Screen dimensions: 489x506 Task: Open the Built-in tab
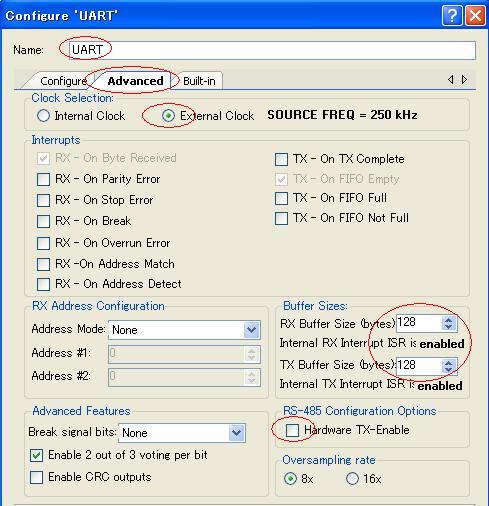[199, 81]
